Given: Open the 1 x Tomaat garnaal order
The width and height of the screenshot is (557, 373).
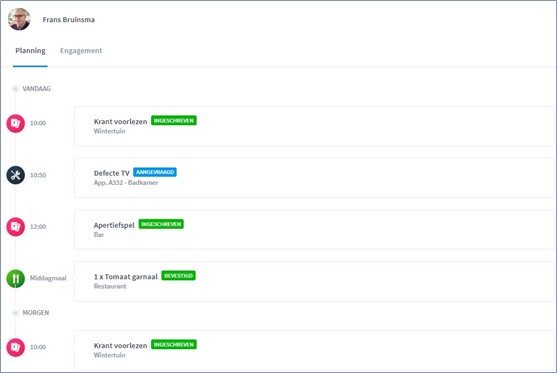Looking at the screenshot, I should pos(314,281).
